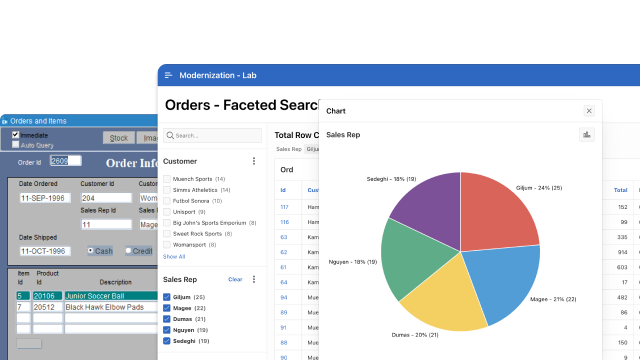This screenshot has width=640, height=360.
Task: Sort by the Total column header
Action: tap(620, 190)
